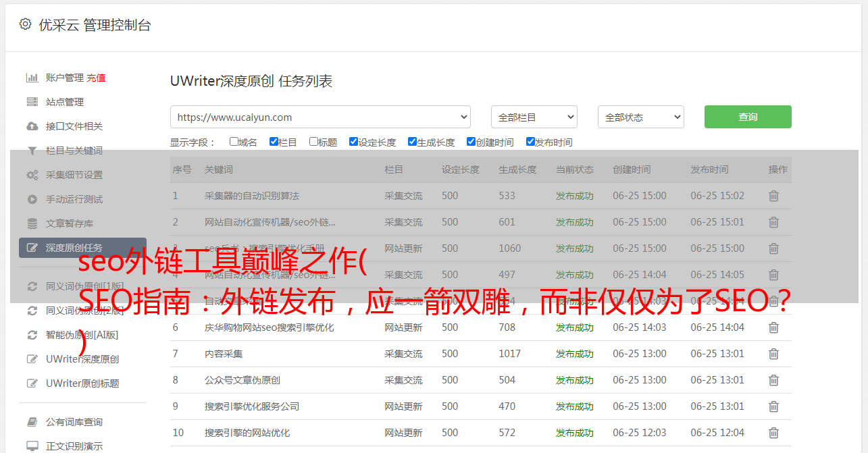Screen dimensions: 868x453
Task: Toggle the 创建时间 field checkbox
Action: coord(471,142)
